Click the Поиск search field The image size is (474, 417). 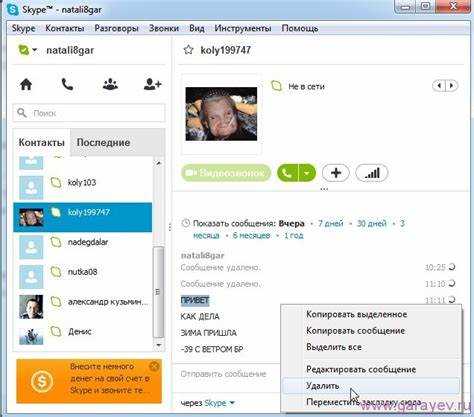point(89,113)
